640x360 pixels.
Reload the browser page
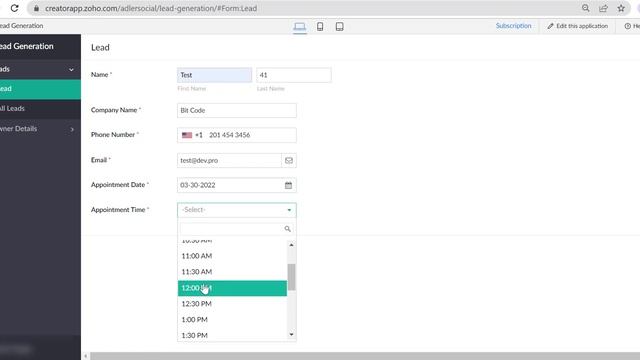(x=14, y=8)
